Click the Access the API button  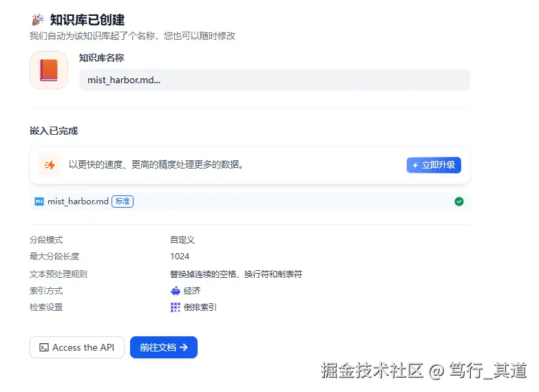click(77, 347)
